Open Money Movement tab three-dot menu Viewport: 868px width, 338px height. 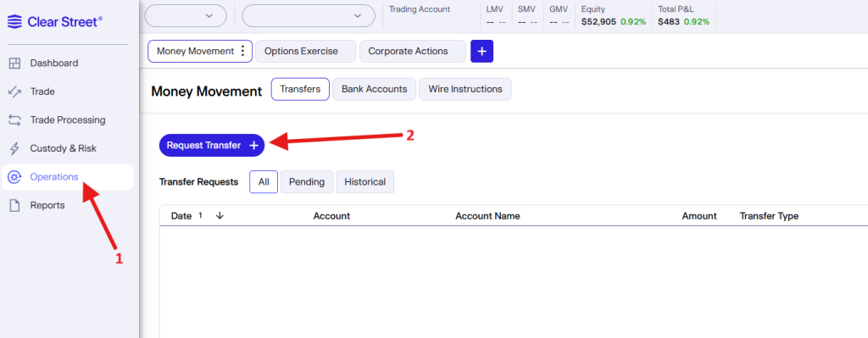pos(242,51)
